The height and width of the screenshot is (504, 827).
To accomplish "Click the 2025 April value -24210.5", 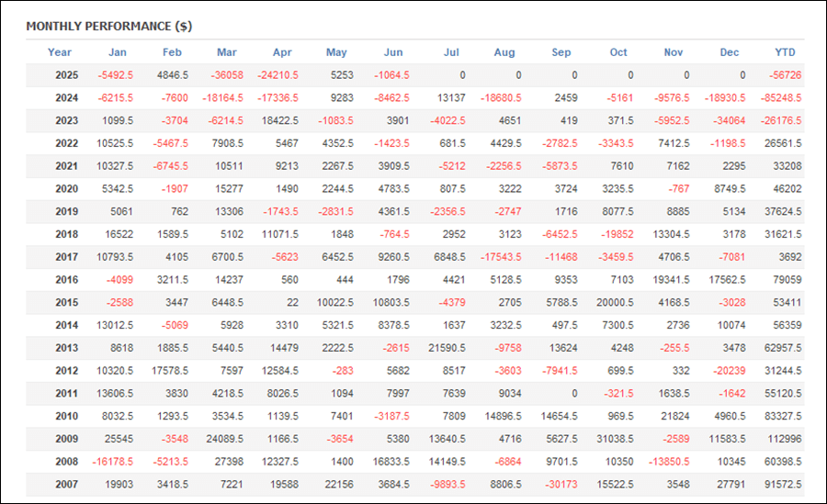I will click(x=278, y=75).
